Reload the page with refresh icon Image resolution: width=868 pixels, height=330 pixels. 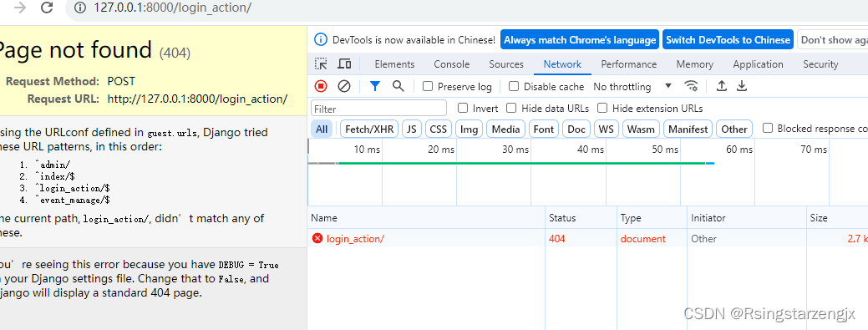tap(47, 8)
